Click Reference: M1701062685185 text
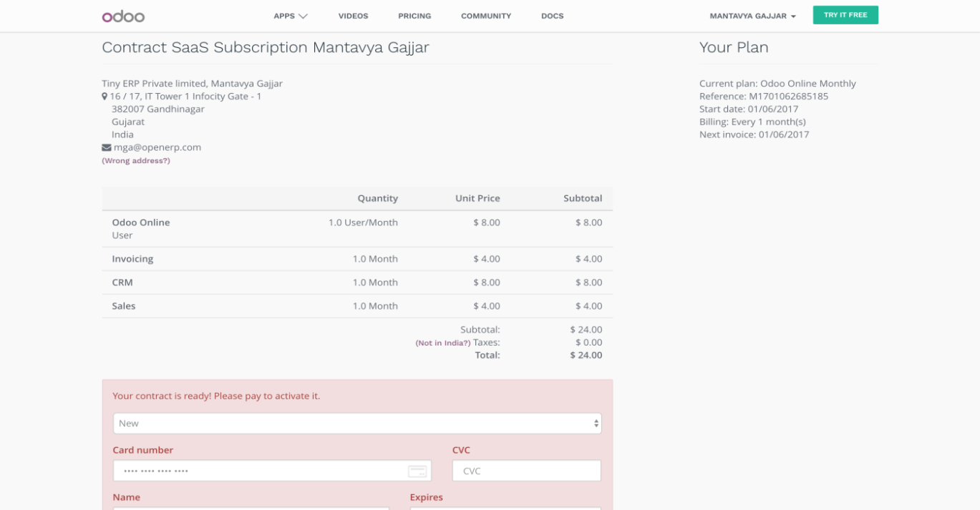980x510 pixels. pyautogui.click(x=764, y=97)
